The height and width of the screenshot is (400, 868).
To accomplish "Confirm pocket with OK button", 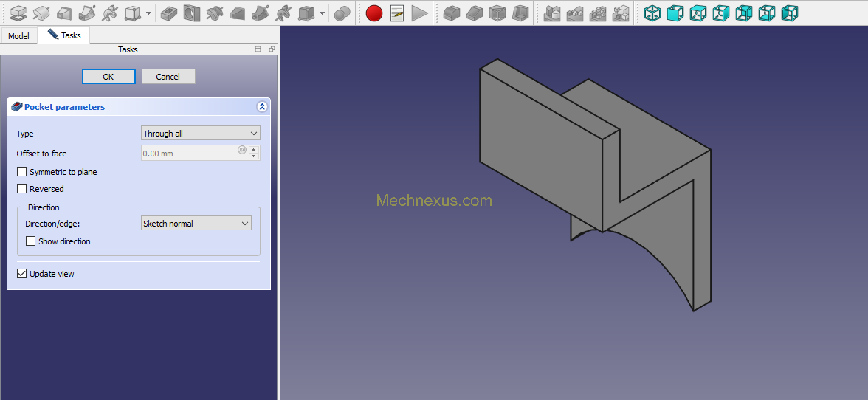I will click(108, 76).
